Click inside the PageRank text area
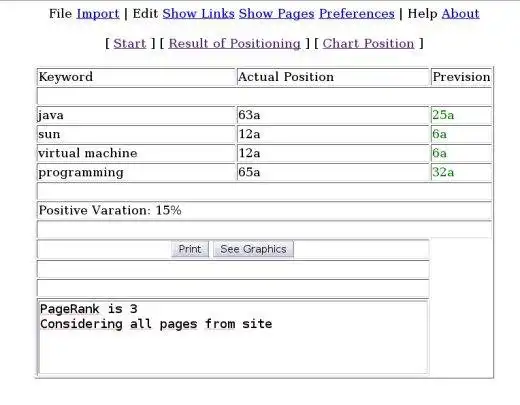The image size is (520, 405). (233, 337)
